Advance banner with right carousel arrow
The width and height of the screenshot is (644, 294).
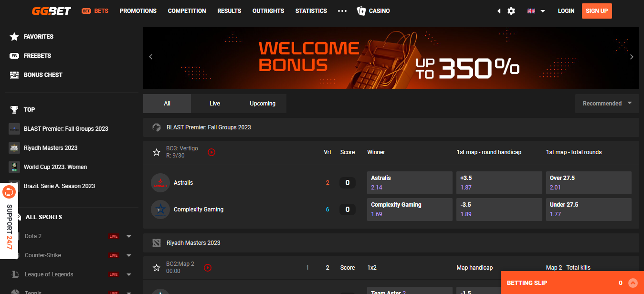pyautogui.click(x=632, y=57)
